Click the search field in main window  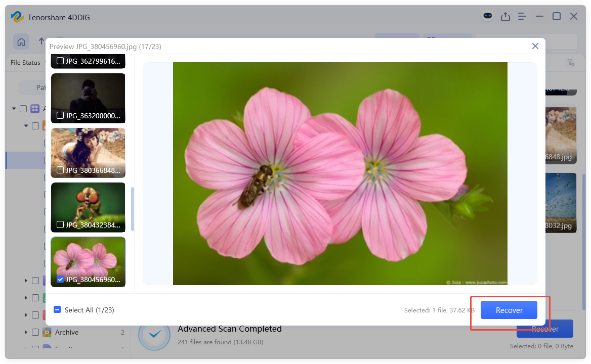click(x=527, y=41)
